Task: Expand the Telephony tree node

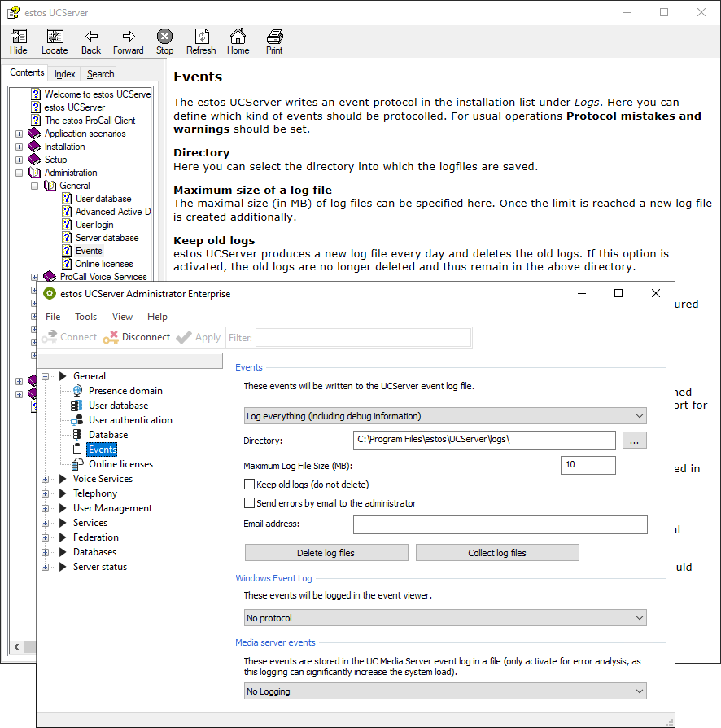Action: pos(46,493)
